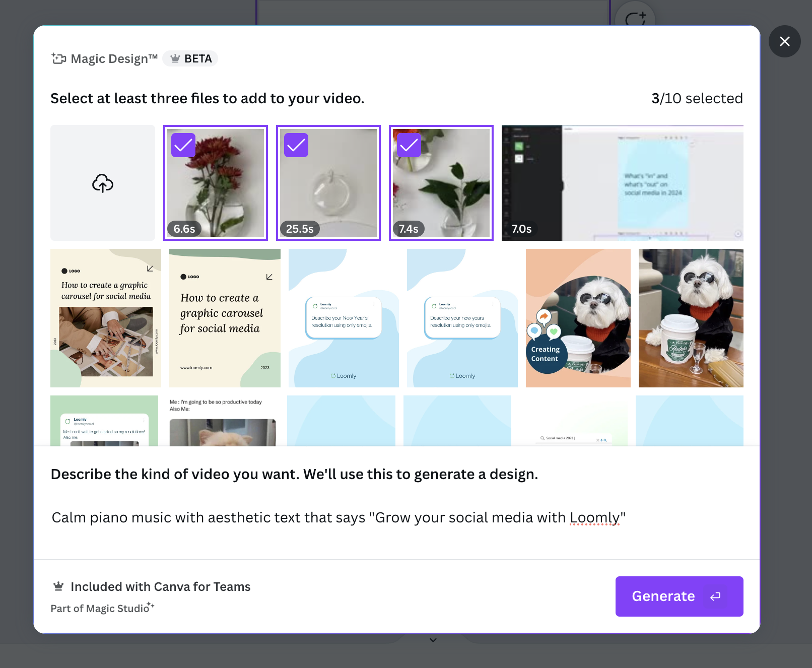
Task: Uncheck the 7.4s plant vase video
Action: (x=409, y=145)
